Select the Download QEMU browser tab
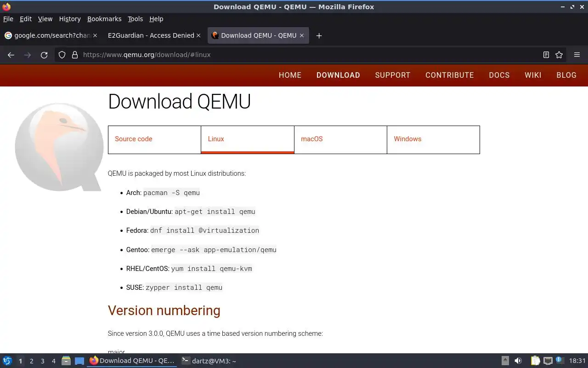 [258, 35]
